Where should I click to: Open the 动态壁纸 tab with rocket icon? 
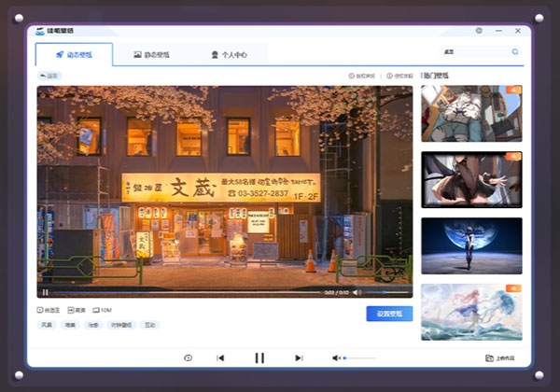click(74, 55)
